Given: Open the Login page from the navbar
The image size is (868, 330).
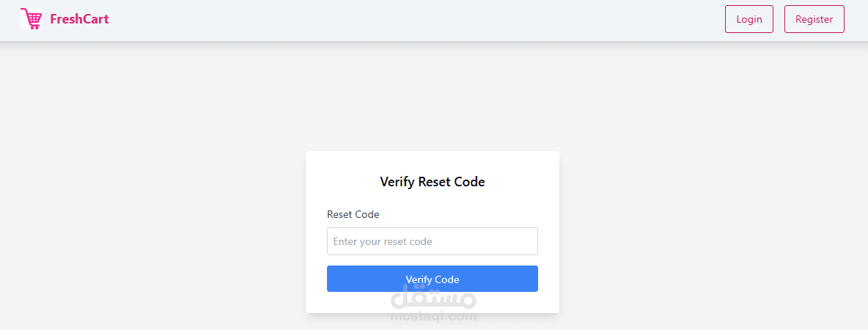Looking at the screenshot, I should point(749,19).
